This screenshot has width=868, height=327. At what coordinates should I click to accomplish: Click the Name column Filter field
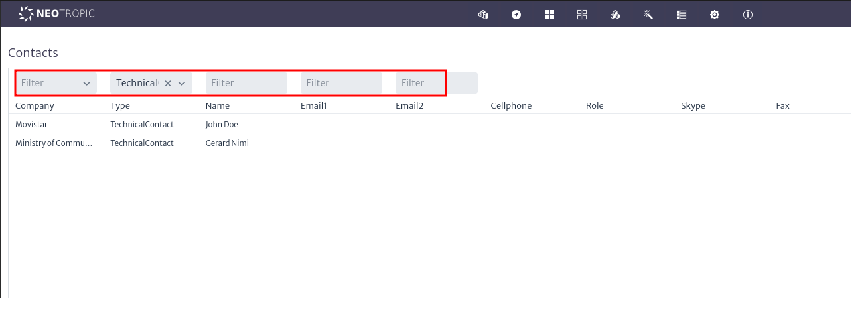tap(246, 83)
